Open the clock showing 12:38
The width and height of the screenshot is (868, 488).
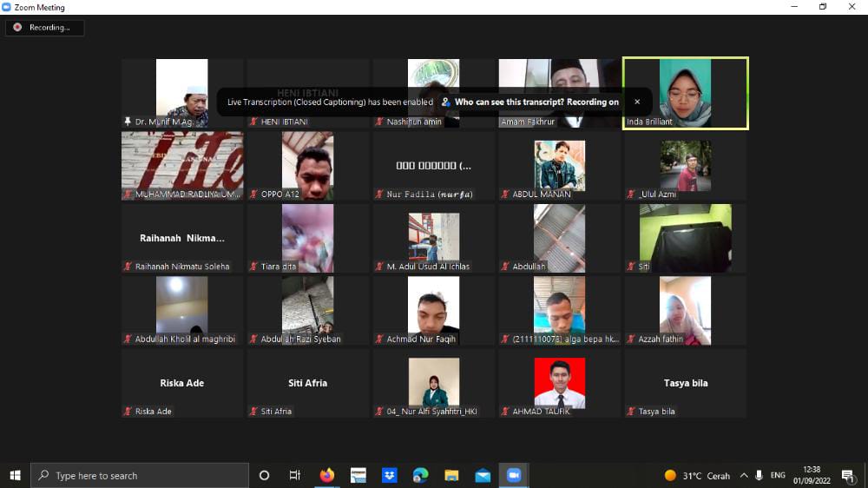812,476
